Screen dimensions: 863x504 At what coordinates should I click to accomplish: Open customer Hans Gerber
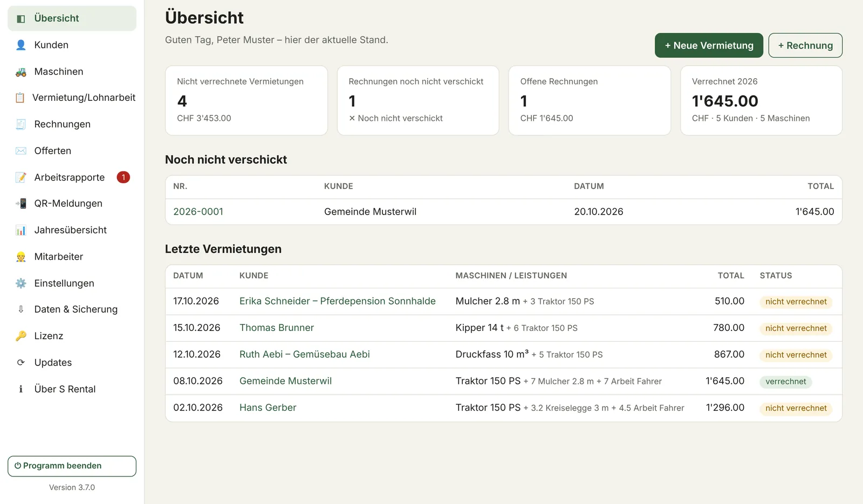pyautogui.click(x=268, y=408)
